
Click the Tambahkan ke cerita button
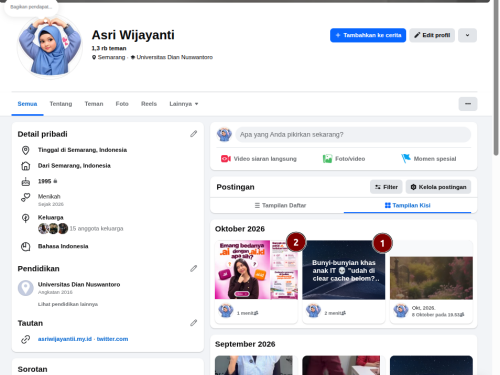368,35
